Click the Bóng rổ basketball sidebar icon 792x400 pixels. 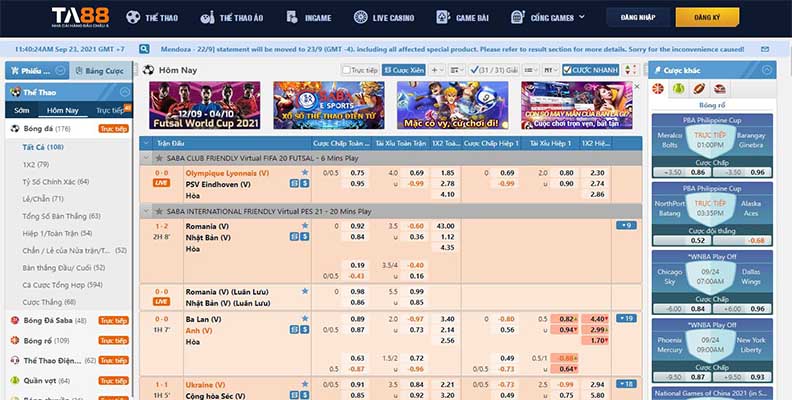[x=15, y=340]
